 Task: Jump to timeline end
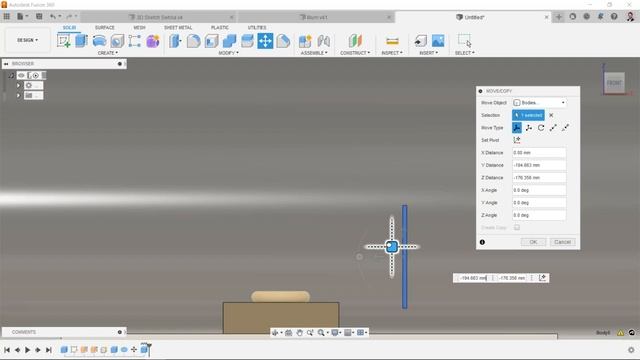[x=48, y=350]
